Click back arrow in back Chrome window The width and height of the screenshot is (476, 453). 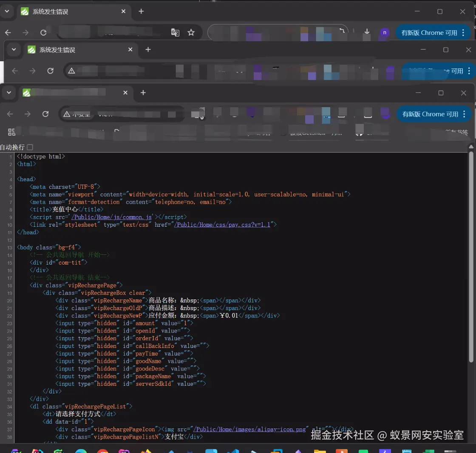coord(8,32)
